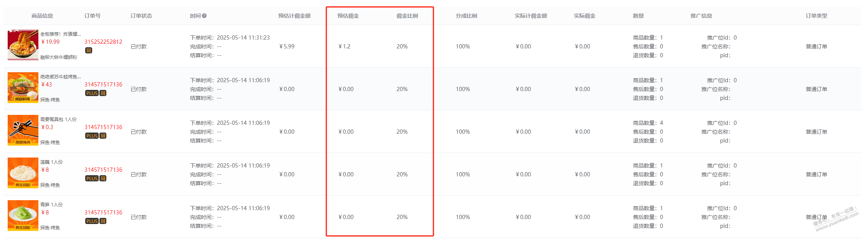Click order number 315252252812 link

point(103,42)
